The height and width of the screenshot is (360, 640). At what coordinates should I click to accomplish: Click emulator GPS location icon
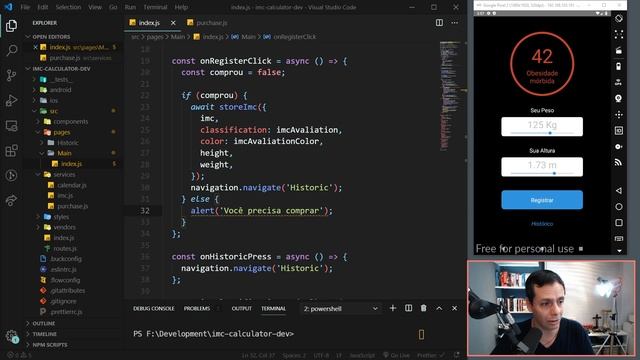pyautogui.click(x=619, y=98)
